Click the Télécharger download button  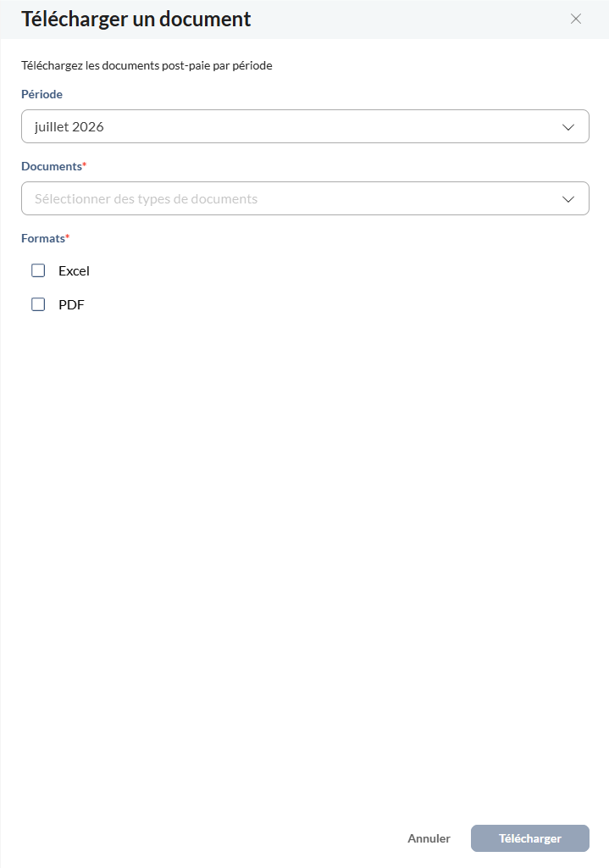point(530,838)
